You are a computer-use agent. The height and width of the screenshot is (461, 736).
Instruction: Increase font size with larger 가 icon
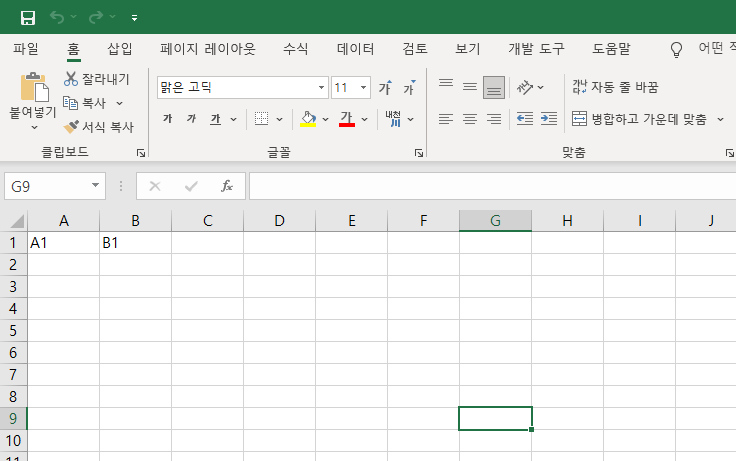click(386, 87)
